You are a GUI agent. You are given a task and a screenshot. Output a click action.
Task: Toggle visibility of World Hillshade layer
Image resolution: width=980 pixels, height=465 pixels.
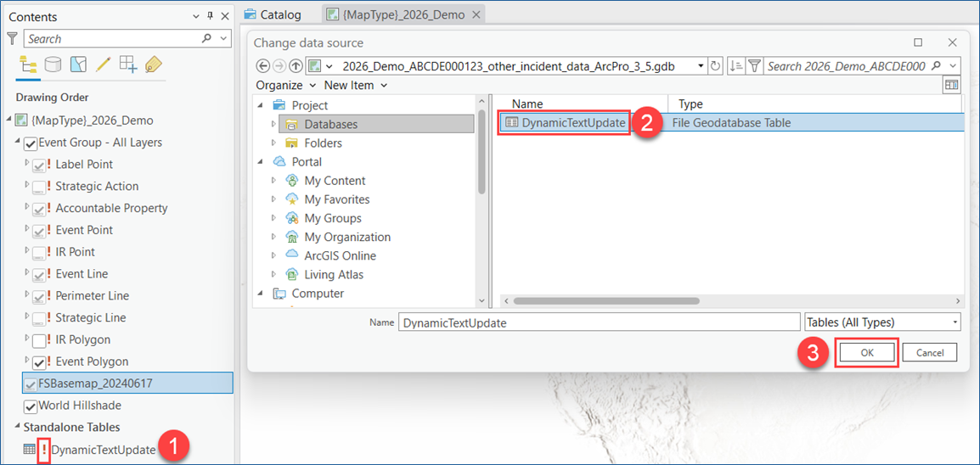pos(31,406)
